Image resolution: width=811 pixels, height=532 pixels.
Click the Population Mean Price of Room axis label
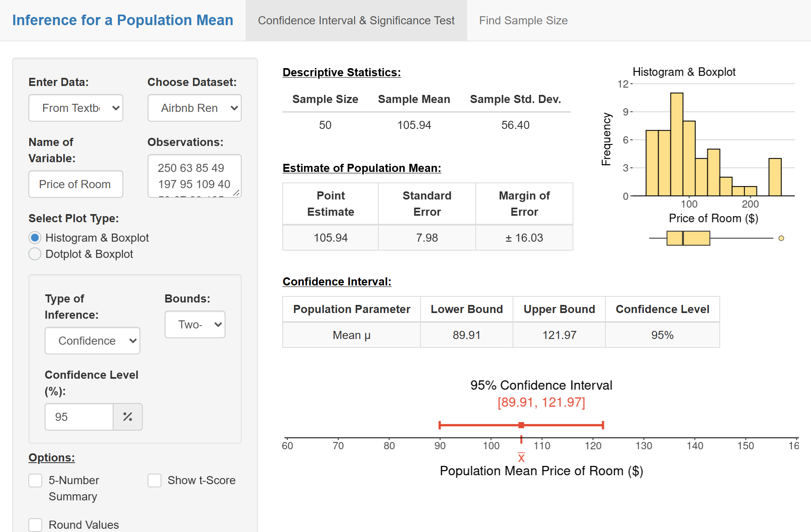tap(541, 471)
